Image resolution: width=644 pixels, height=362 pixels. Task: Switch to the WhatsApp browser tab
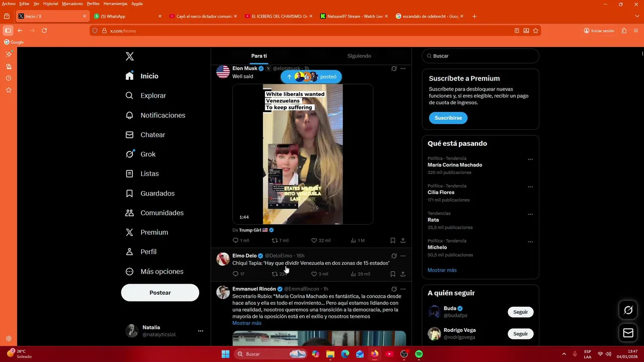(128, 16)
